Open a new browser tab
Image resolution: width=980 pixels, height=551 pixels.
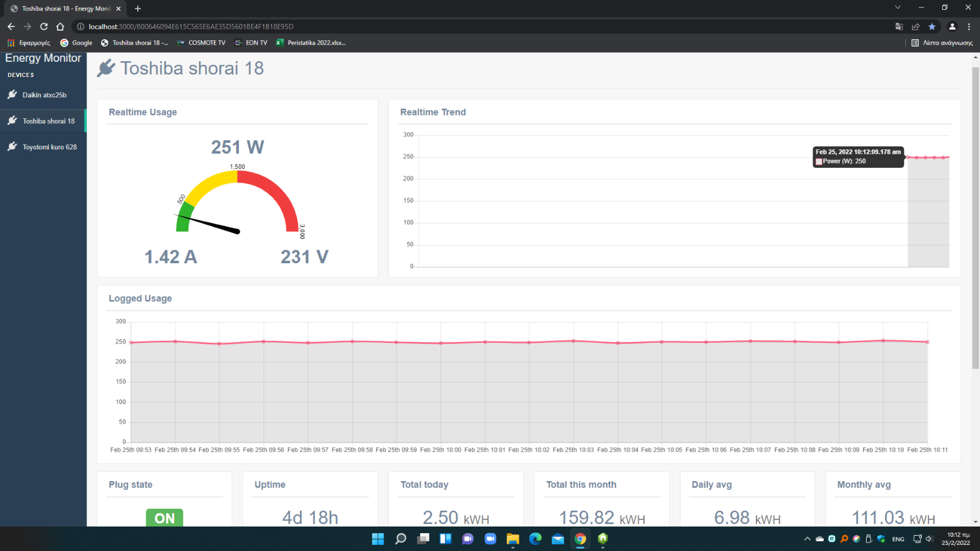tap(138, 9)
